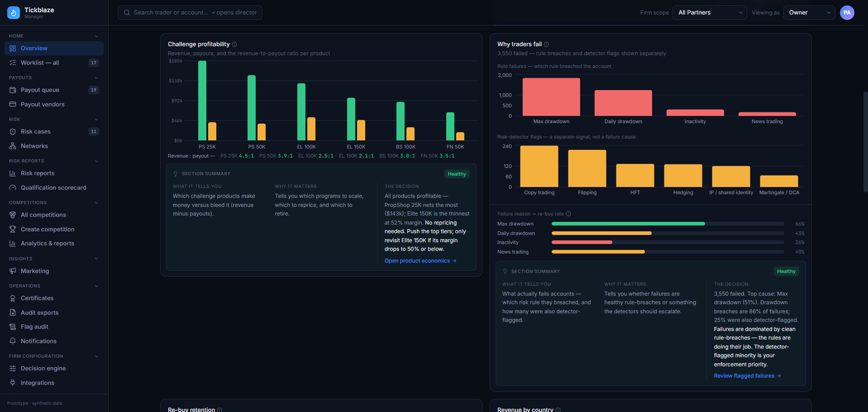868x412 pixels.
Task: Collapse the COMPETITIONS sidebar section
Action: [96, 203]
